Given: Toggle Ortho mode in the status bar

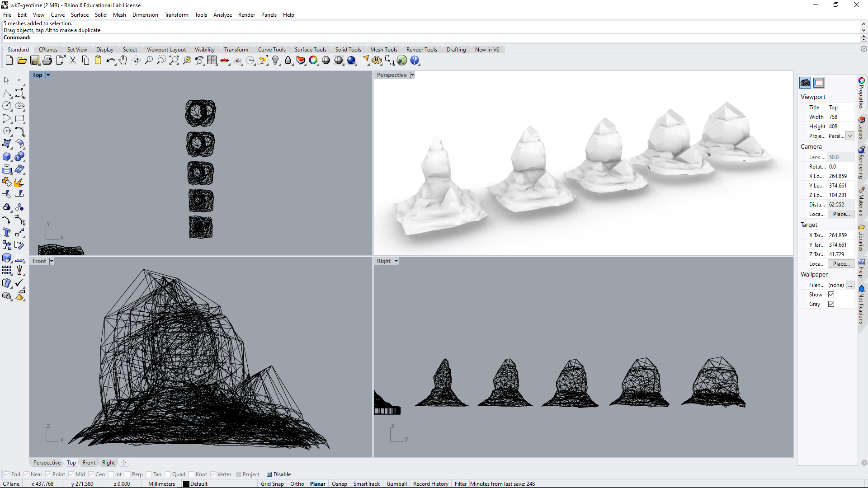Looking at the screenshot, I should [297, 483].
